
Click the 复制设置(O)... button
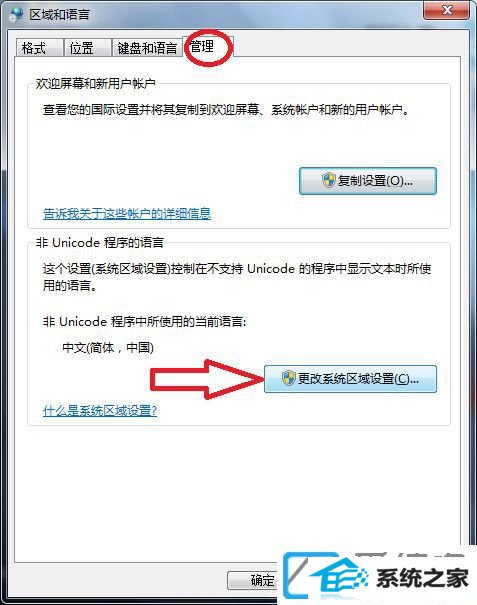coord(368,181)
